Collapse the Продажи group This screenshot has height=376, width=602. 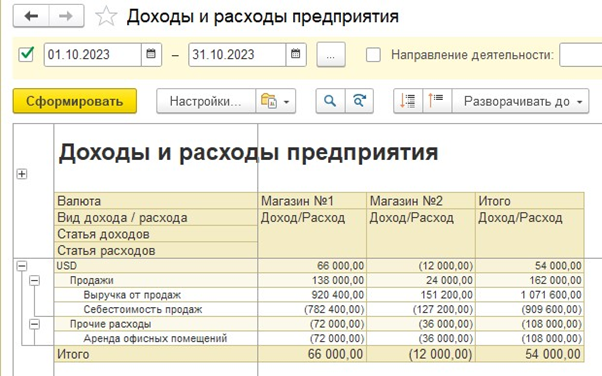35,280
